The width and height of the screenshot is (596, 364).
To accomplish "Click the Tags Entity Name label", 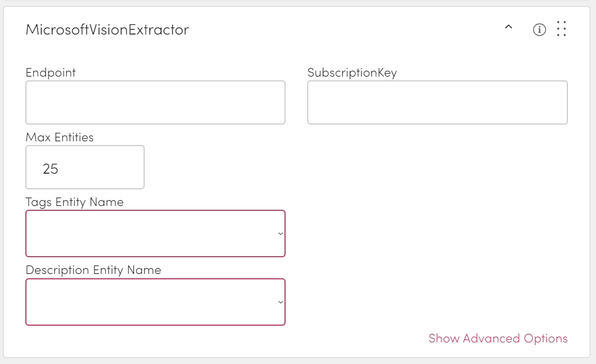I will pyautogui.click(x=74, y=202).
